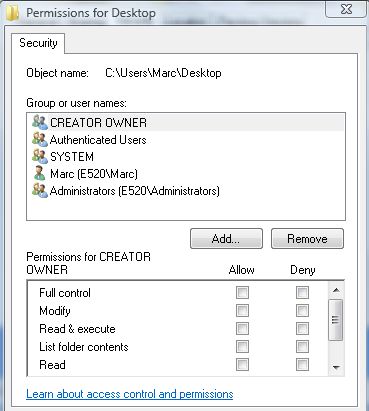Tick Allow for Read & execute

pyautogui.click(x=242, y=329)
